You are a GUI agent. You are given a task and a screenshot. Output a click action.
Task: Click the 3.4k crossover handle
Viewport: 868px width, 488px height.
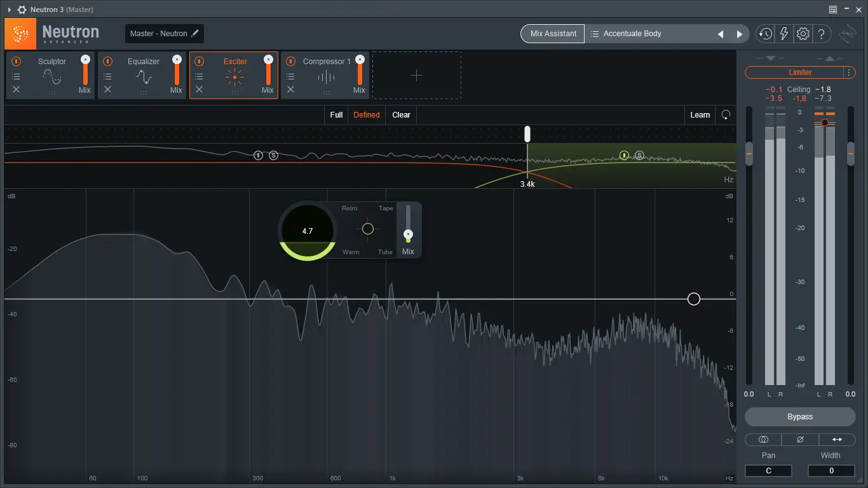point(527,134)
